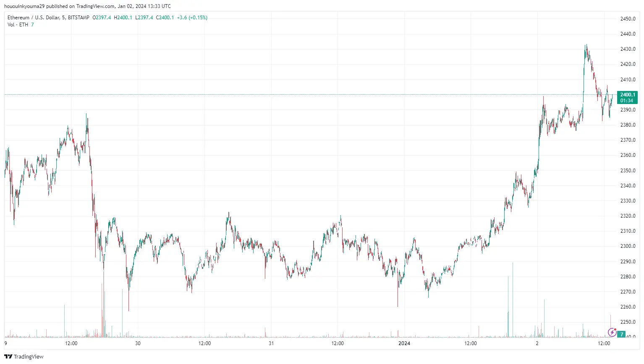The height and width of the screenshot is (364, 644).
Task: Click the 01:34 candle countdown timer
Action: [627, 101]
